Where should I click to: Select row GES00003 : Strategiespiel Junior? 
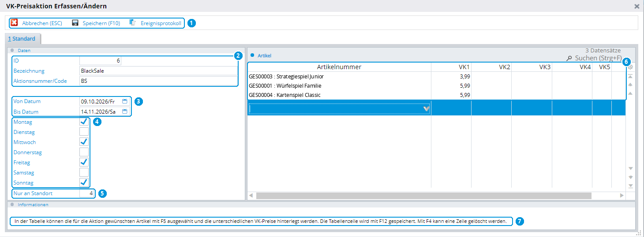coord(437,77)
